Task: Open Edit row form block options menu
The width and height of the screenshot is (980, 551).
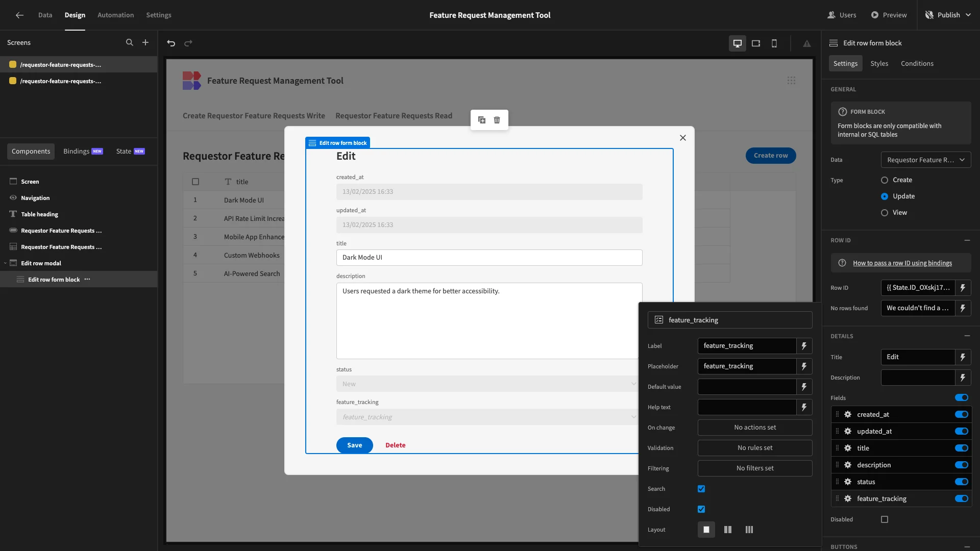Action: pyautogui.click(x=87, y=279)
